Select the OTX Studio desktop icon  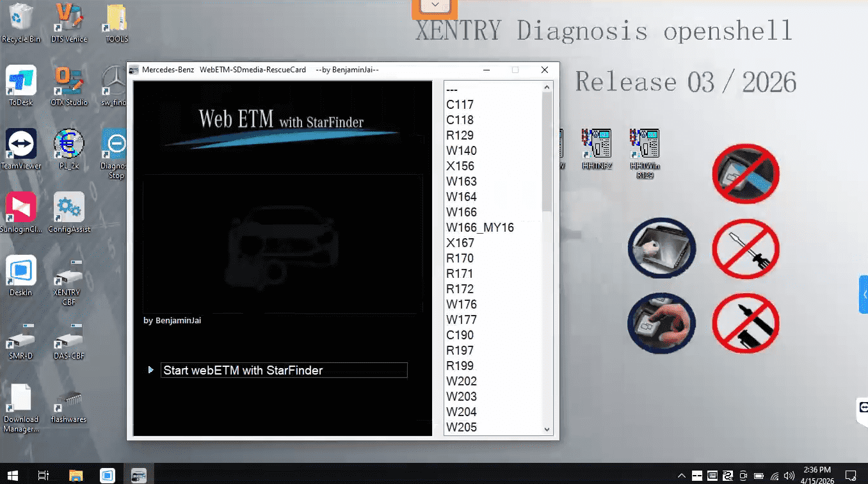pyautogui.click(x=68, y=86)
